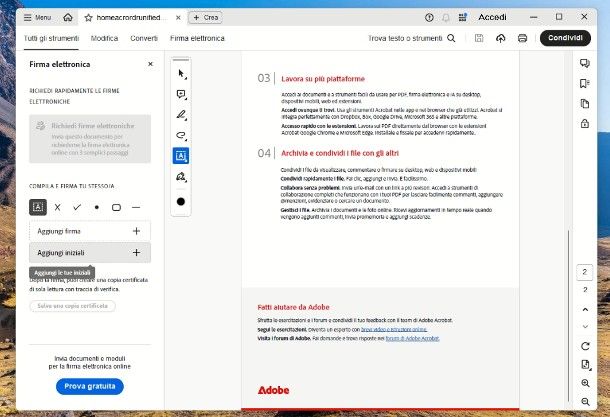Click the Fatti aiutare da Adobe heading
The image size is (610, 417).
click(x=293, y=307)
